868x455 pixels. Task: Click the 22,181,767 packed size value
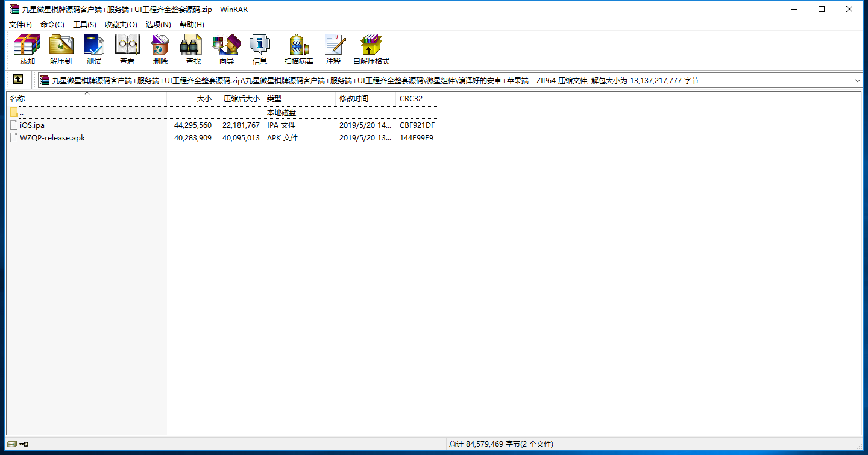coord(241,125)
